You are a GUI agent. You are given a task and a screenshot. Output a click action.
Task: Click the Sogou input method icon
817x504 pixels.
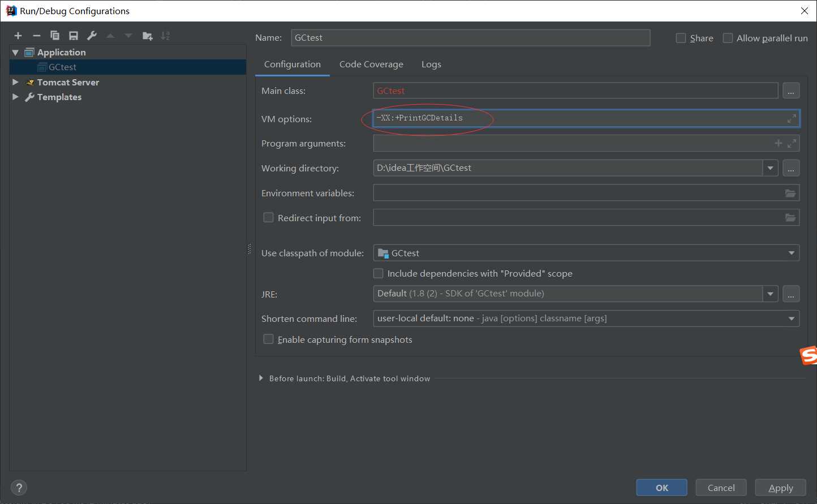(x=809, y=356)
